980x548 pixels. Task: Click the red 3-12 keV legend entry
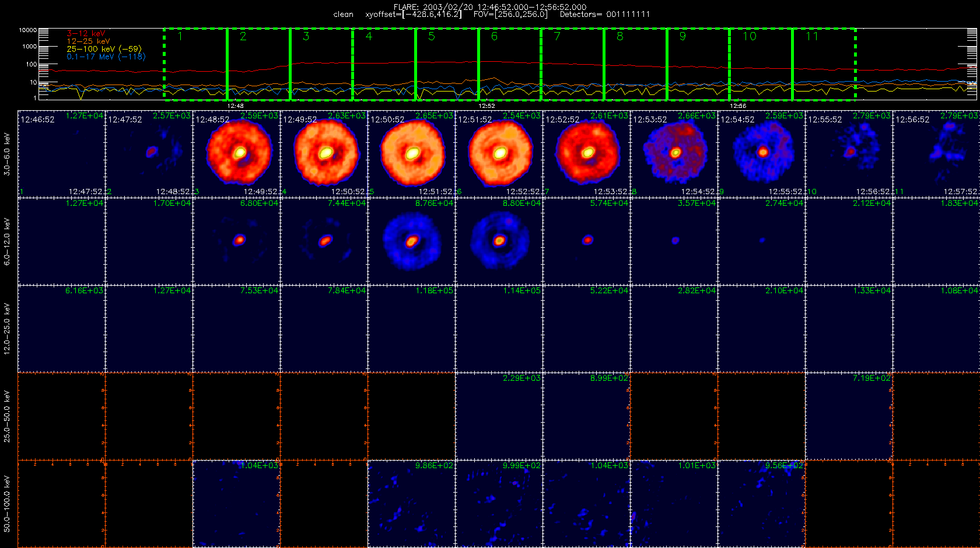tap(86, 34)
